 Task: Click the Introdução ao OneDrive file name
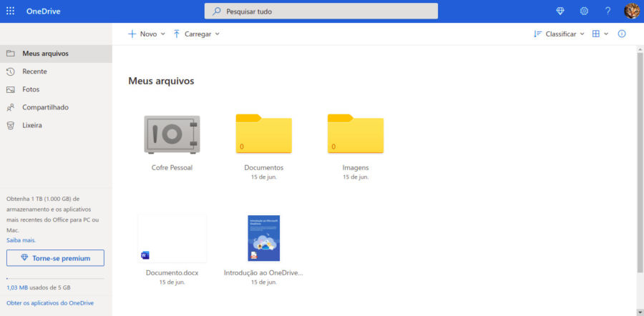tap(263, 272)
